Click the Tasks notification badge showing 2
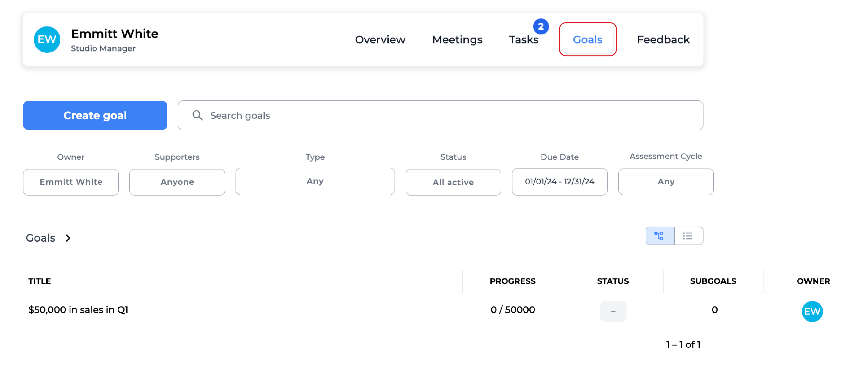The width and height of the screenshot is (868, 387). pos(540,26)
